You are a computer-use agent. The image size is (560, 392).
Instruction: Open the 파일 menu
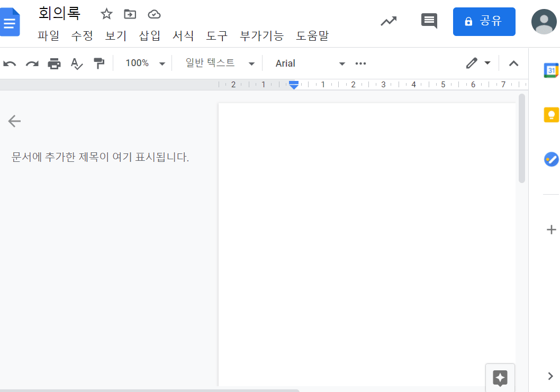point(49,35)
